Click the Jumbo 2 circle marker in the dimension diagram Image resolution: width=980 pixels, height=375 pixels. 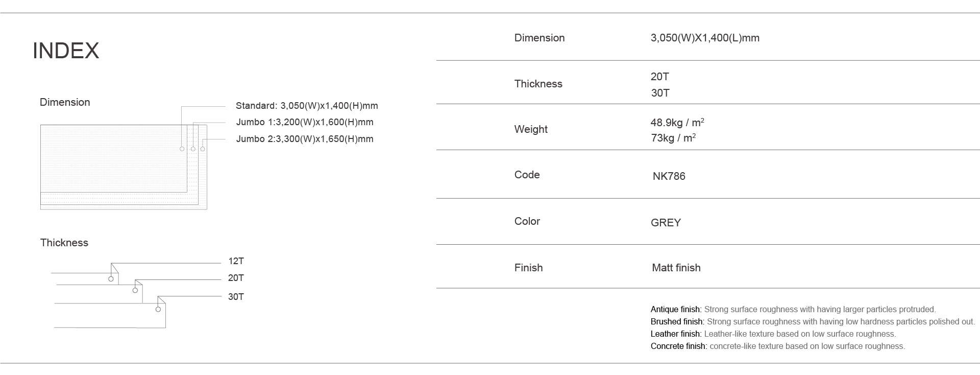pyautogui.click(x=203, y=149)
